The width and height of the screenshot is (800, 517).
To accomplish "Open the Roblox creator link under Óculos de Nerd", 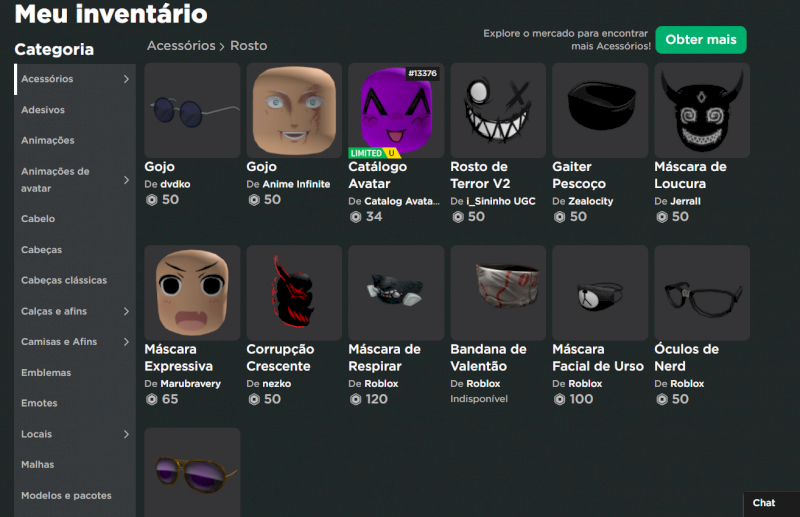I will 687,383.
